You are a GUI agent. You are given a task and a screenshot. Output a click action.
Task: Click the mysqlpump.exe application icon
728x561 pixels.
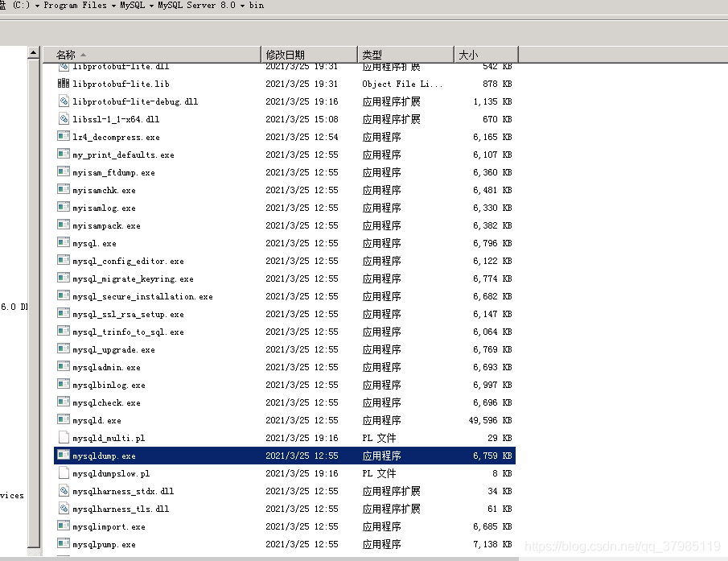pos(64,543)
